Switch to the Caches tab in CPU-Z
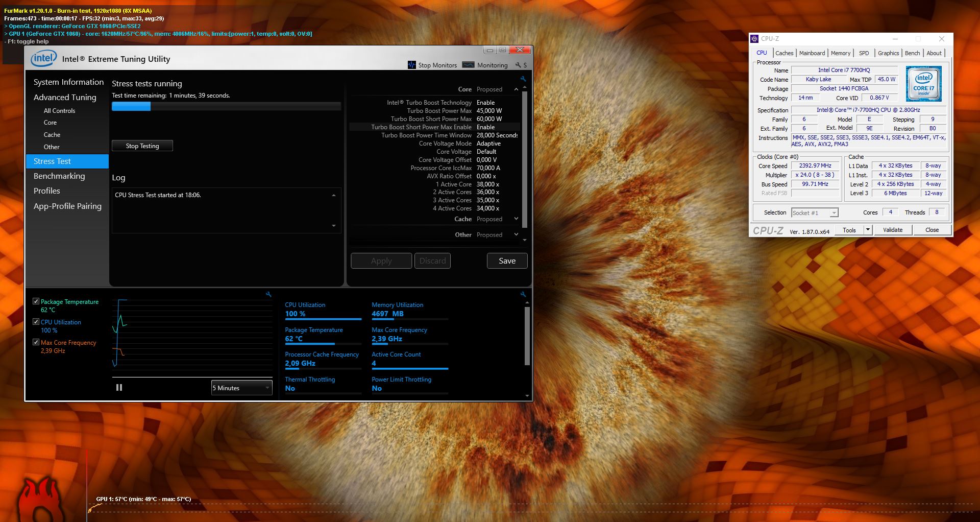980x522 pixels. pos(784,53)
